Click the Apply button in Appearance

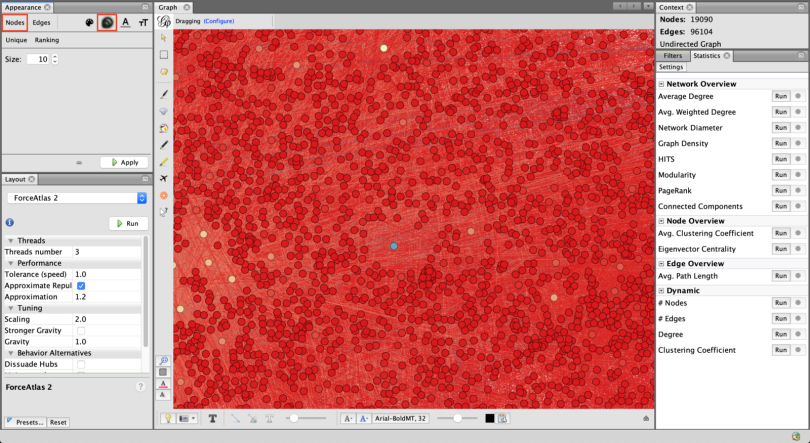pyautogui.click(x=124, y=162)
